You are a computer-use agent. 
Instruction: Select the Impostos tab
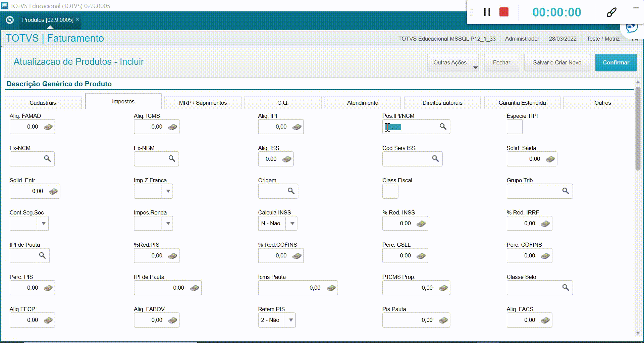pos(123,101)
